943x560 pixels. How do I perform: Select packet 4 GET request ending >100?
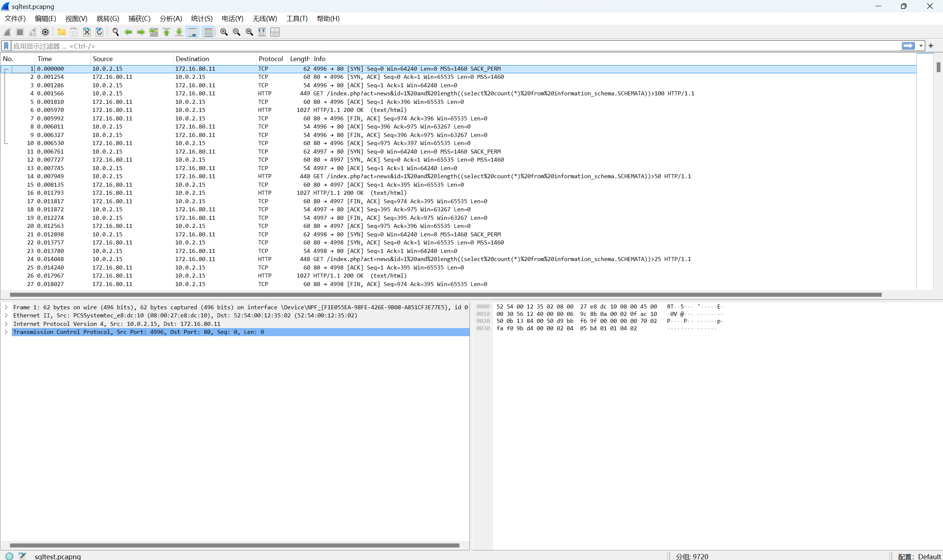tap(458, 94)
